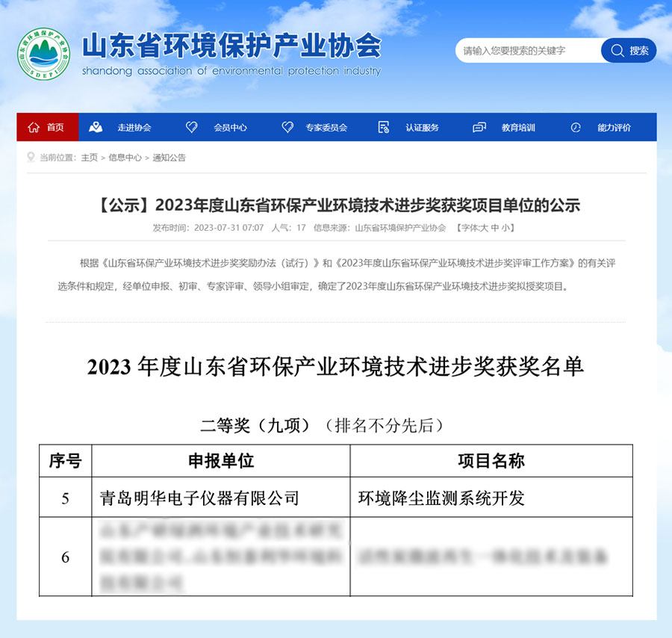
Task: Click the heart icon beside 会员中心
Action: 191,128
